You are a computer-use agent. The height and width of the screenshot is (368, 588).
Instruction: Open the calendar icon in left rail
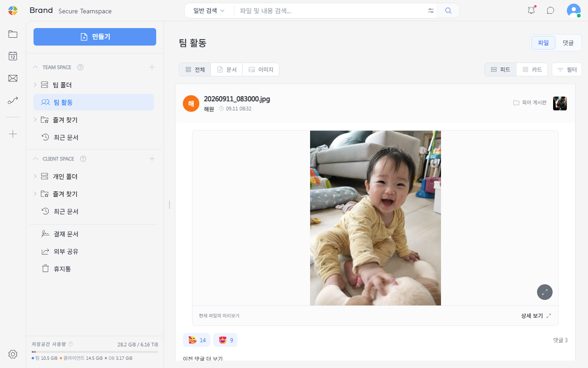point(13,56)
